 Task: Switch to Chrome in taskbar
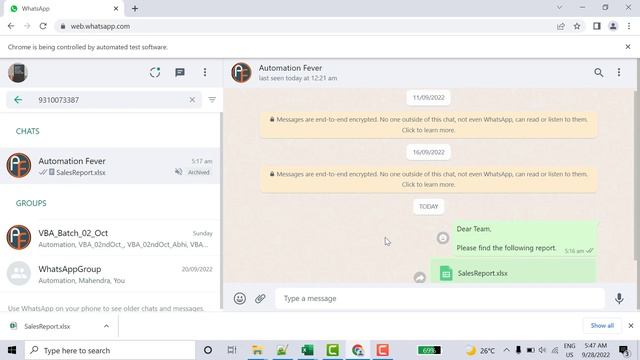tap(358, 350)
